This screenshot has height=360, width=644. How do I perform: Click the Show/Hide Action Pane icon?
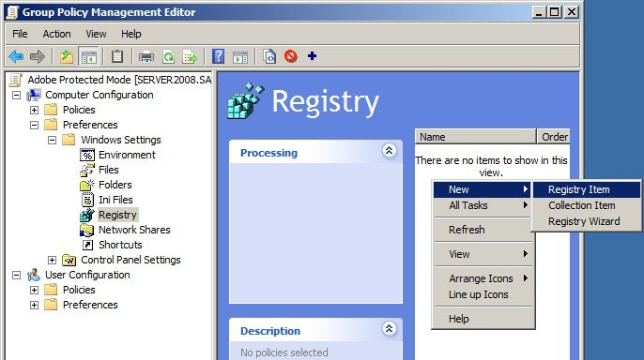click(240, 57)
